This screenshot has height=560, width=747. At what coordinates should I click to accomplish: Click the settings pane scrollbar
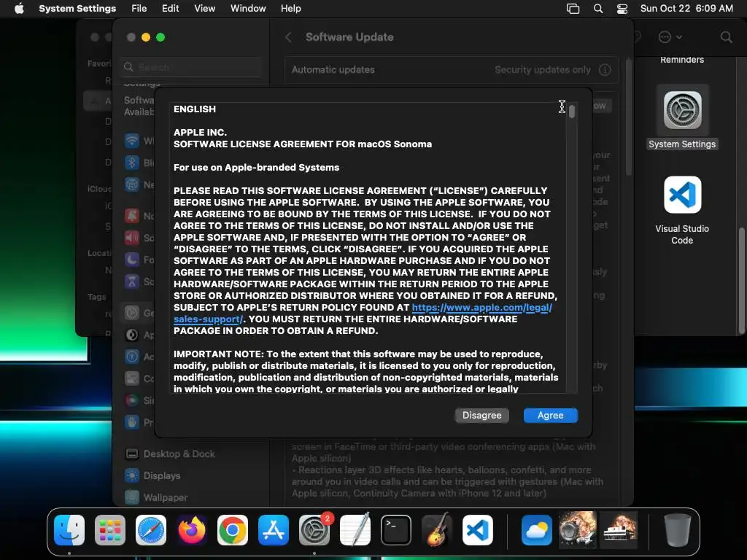coord(629,117)
